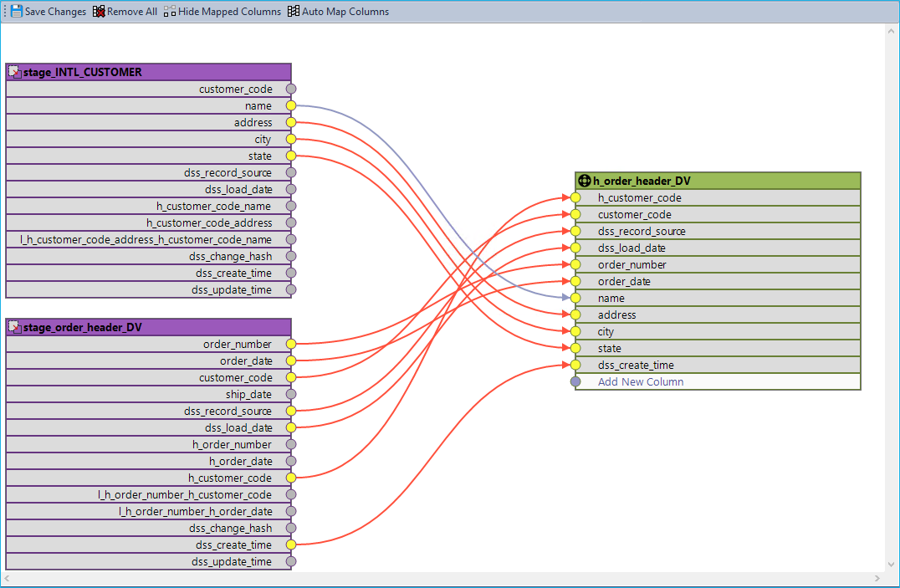Click the stage_INTL_CUSTOMER table icon

click(14, 72)
